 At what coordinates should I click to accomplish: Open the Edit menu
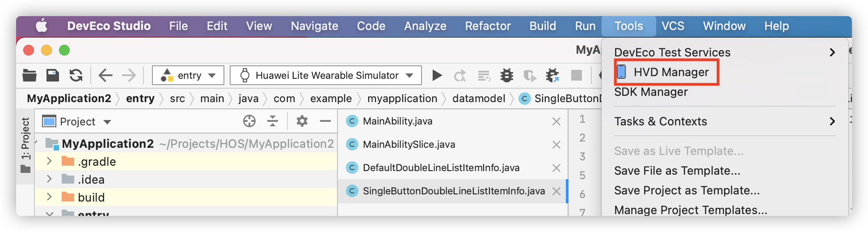click(x=217, y=26)
